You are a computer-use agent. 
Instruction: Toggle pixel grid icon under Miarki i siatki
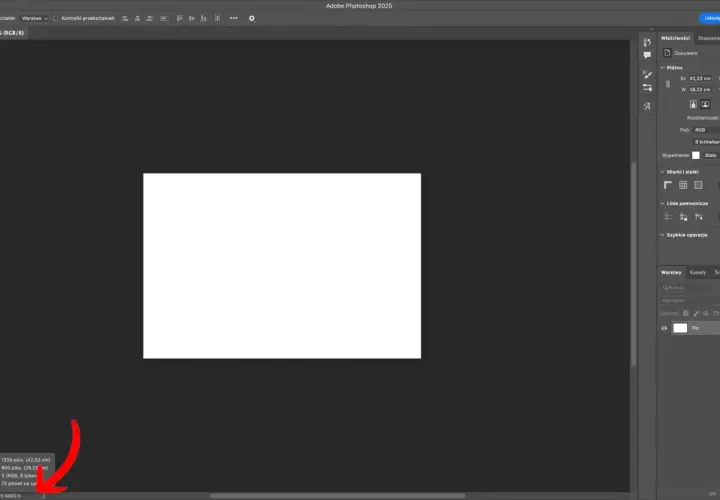coord(698,185)
